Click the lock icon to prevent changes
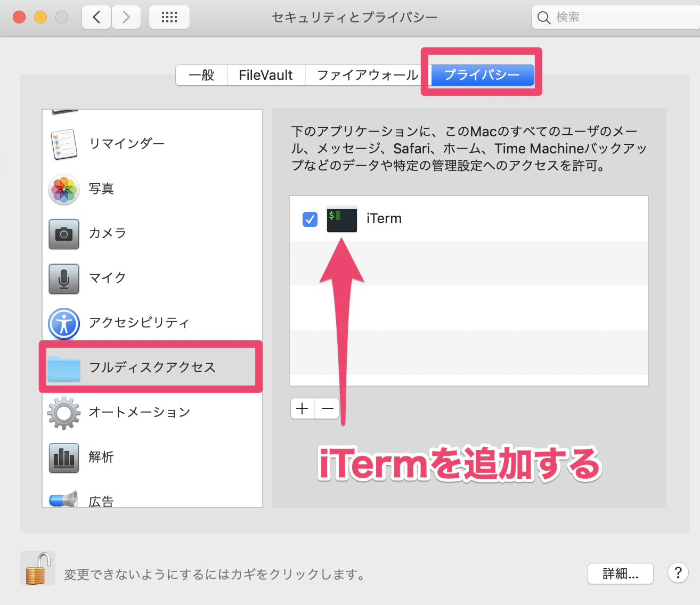Image resolution: width=700 pixels, height=605 pixels. point(38,569)
